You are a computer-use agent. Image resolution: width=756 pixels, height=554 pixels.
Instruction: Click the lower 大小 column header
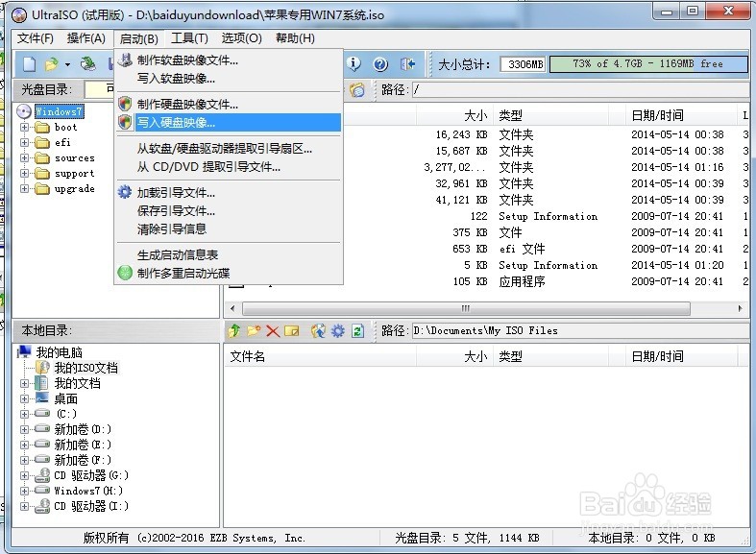pyautogui.click(x=454, y=356)
